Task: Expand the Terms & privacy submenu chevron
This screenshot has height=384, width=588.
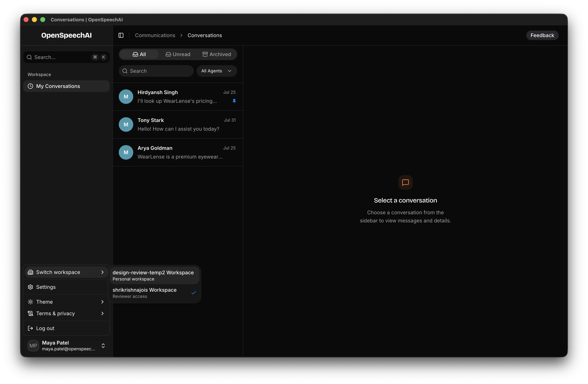Action: click(x=102, y=313)
